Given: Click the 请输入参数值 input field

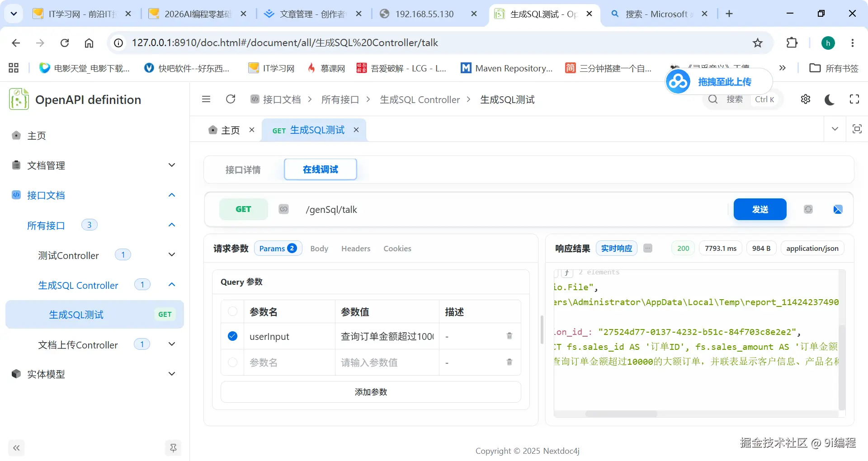Looking at the screenshot, I should click(387, 362).
